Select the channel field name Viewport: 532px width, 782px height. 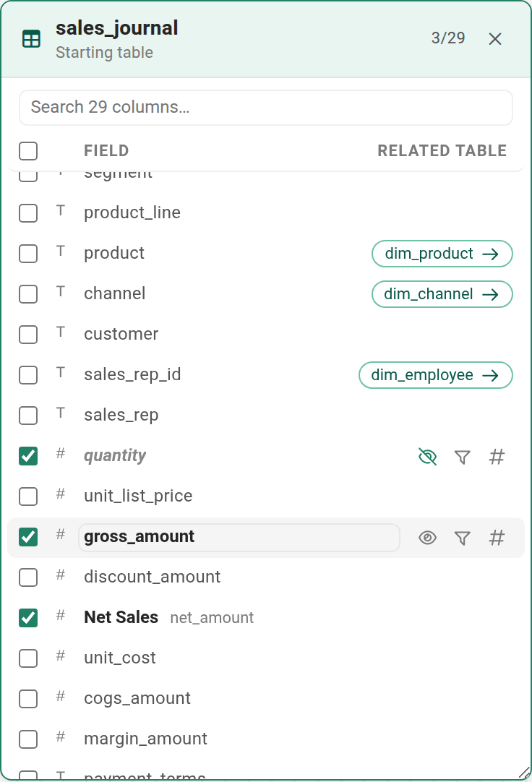point(115,293)
